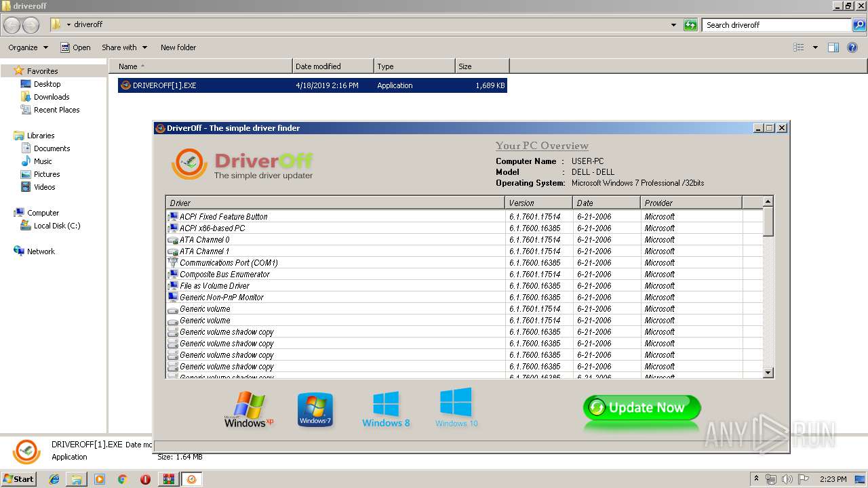Click the green Update Now button
868x488 pixels.
(642, 407)
